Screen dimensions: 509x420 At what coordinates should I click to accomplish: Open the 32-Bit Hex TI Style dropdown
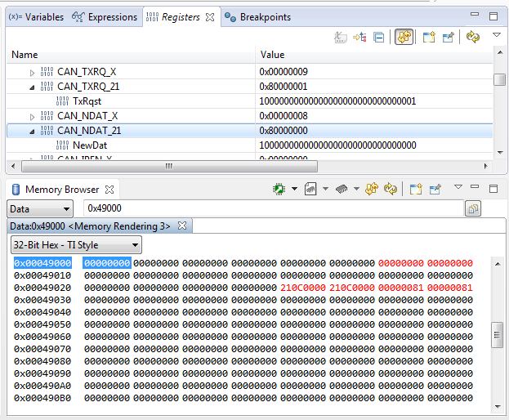click(x=76, y=245)
